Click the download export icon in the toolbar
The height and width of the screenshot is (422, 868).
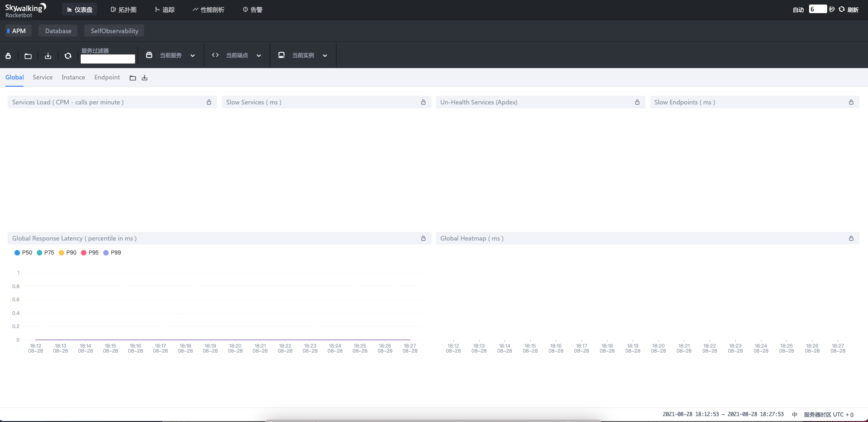[48, 56]
